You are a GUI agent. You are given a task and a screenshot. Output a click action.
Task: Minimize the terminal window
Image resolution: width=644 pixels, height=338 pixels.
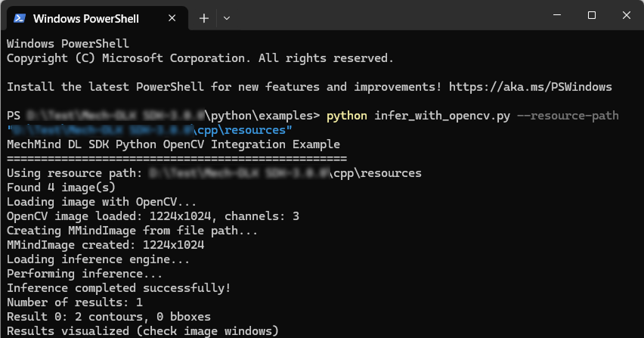coord(557,15)
